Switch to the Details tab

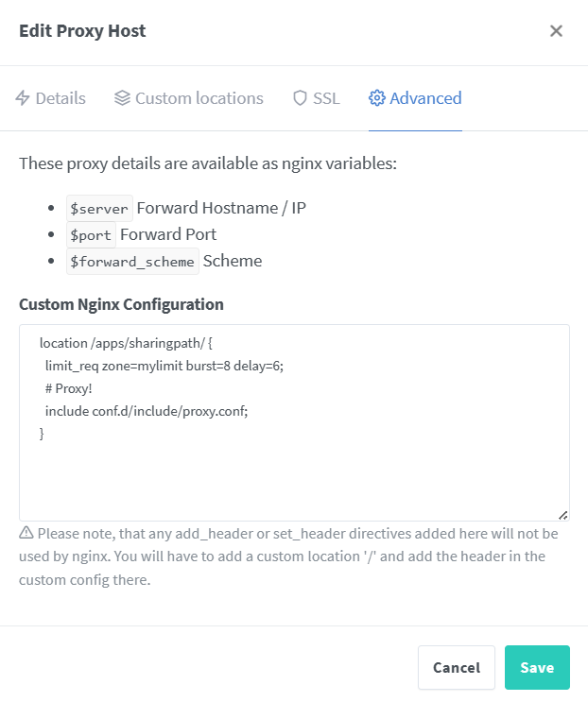(x=50, y=98)
